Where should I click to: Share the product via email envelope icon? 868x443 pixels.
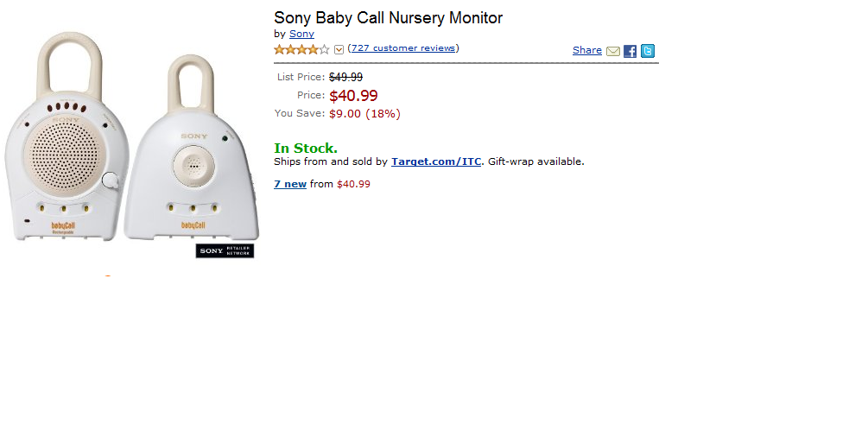pos(613,51)
